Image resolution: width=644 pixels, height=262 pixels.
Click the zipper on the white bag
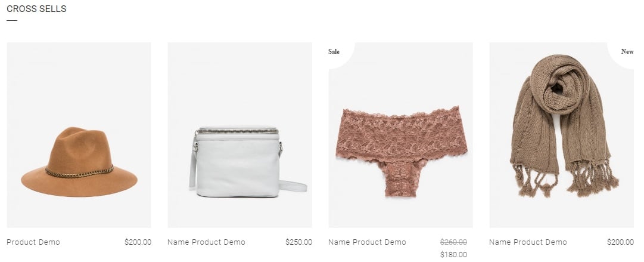(237, 131)
